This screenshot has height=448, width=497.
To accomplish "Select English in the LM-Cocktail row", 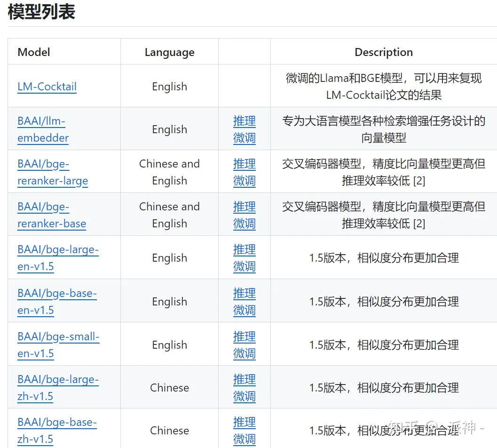I will (x=170, y=87).
